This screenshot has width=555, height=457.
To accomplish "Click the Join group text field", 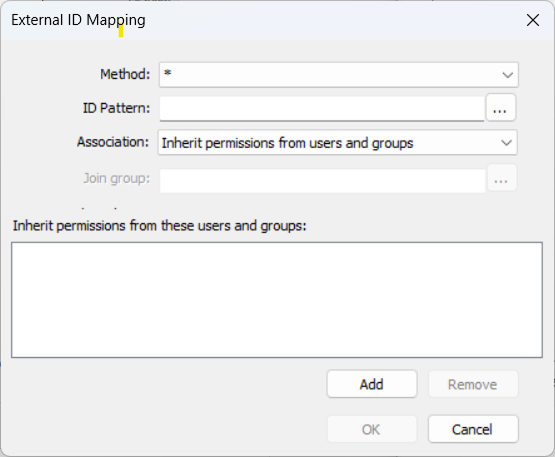I will [x=322, y=181].
